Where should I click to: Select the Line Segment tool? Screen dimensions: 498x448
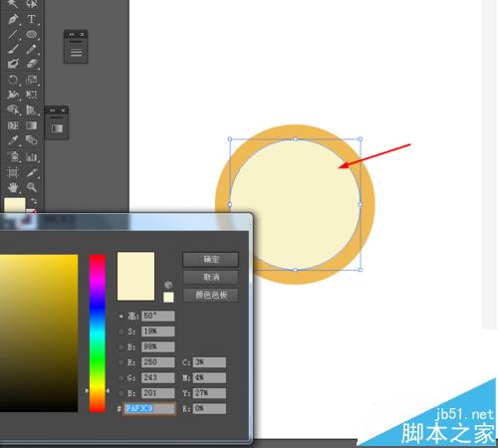(x=13, y=34)
